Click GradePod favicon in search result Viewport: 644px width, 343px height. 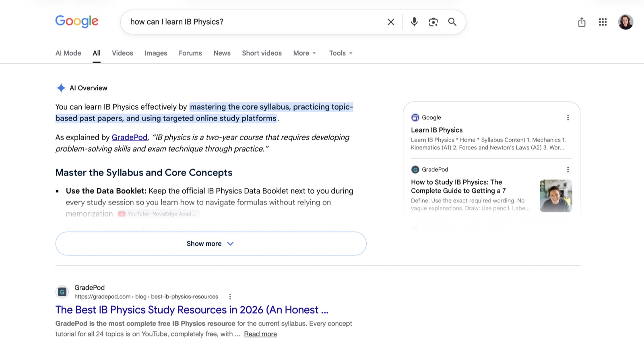pos(62,292)
